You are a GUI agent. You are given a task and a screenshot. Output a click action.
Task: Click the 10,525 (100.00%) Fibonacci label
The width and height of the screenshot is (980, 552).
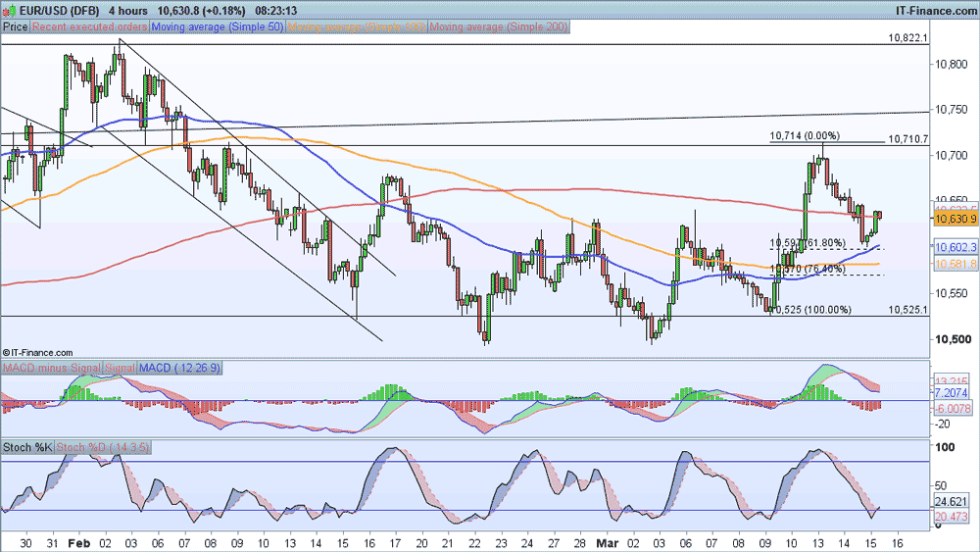811,310
